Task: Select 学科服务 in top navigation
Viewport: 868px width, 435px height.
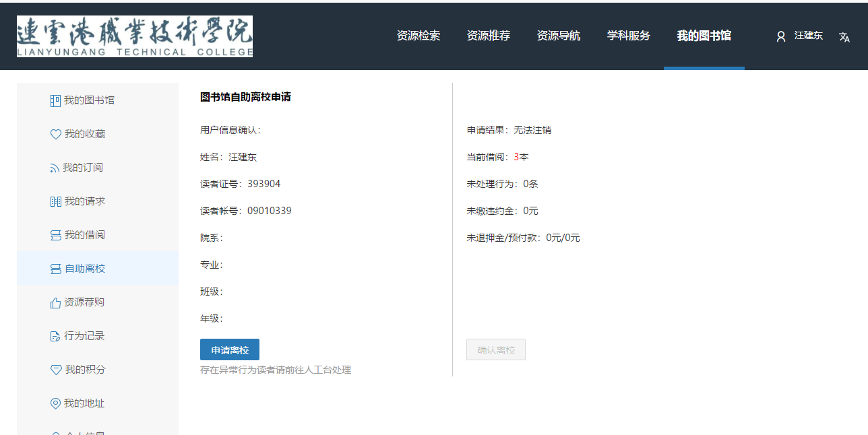Action: pos(628,36)
